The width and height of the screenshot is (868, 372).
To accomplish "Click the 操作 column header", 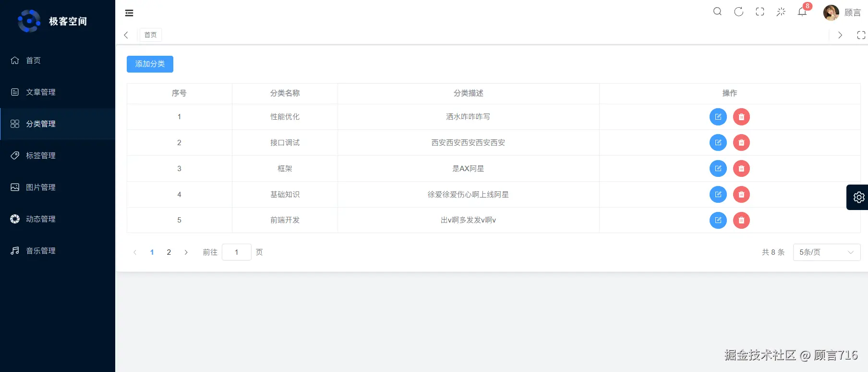I will (730, 93).
